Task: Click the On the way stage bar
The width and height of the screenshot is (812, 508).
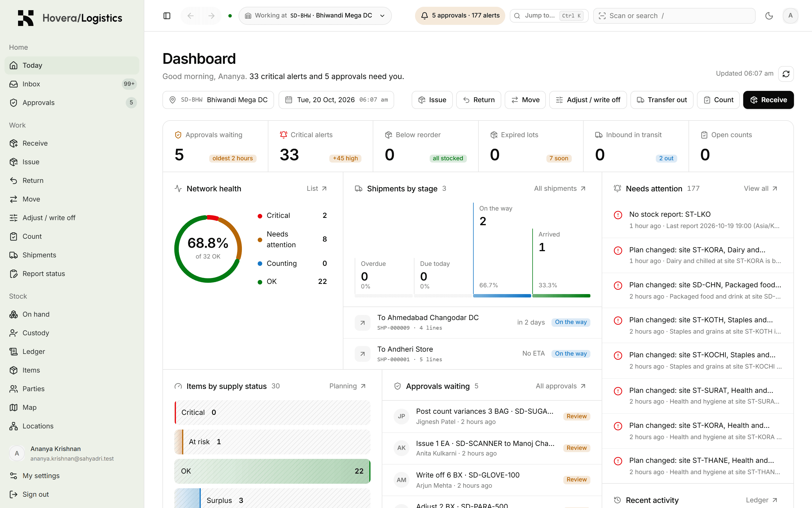Action: point(502,296)
